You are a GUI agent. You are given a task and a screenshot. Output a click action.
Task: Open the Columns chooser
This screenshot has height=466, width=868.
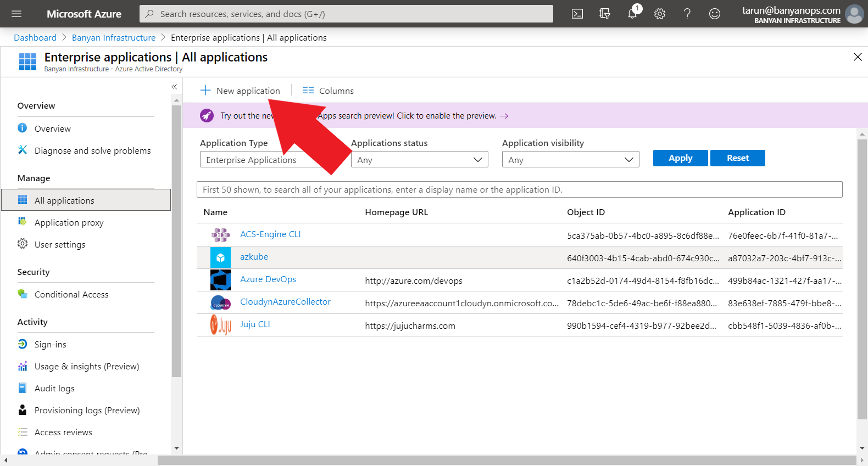pyautogui.click(x=328, y=91)
